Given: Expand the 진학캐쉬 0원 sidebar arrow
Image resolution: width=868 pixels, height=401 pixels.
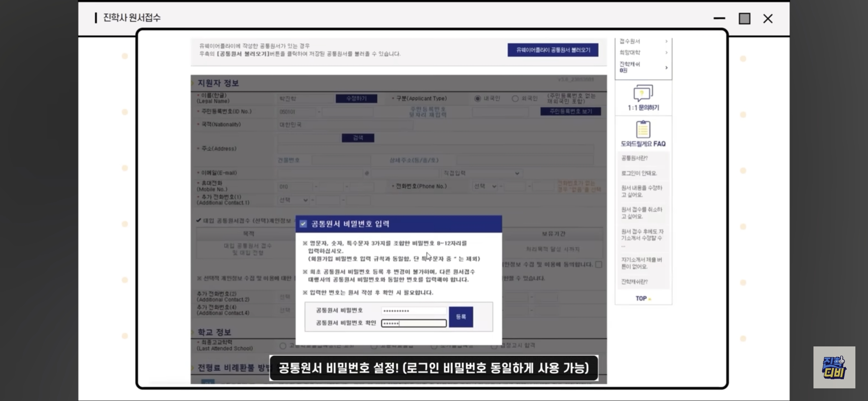Looking at the screenshot, I should (x=666, y=68).
